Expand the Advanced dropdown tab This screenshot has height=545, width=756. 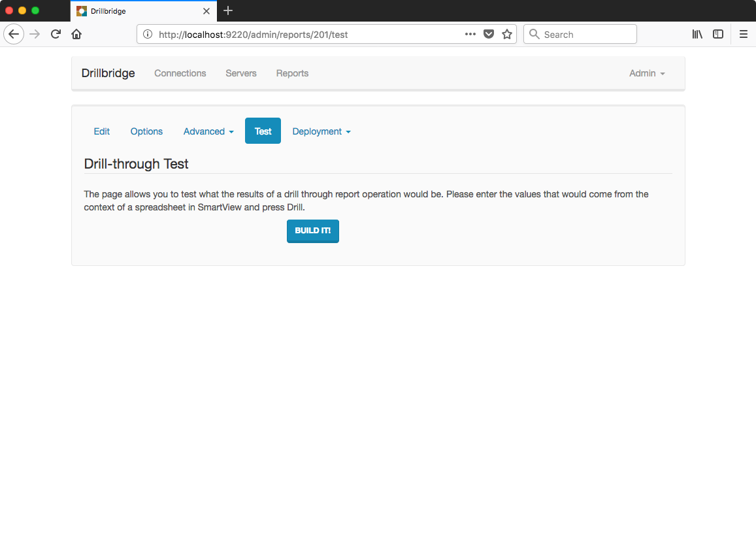tap(208, 131)
